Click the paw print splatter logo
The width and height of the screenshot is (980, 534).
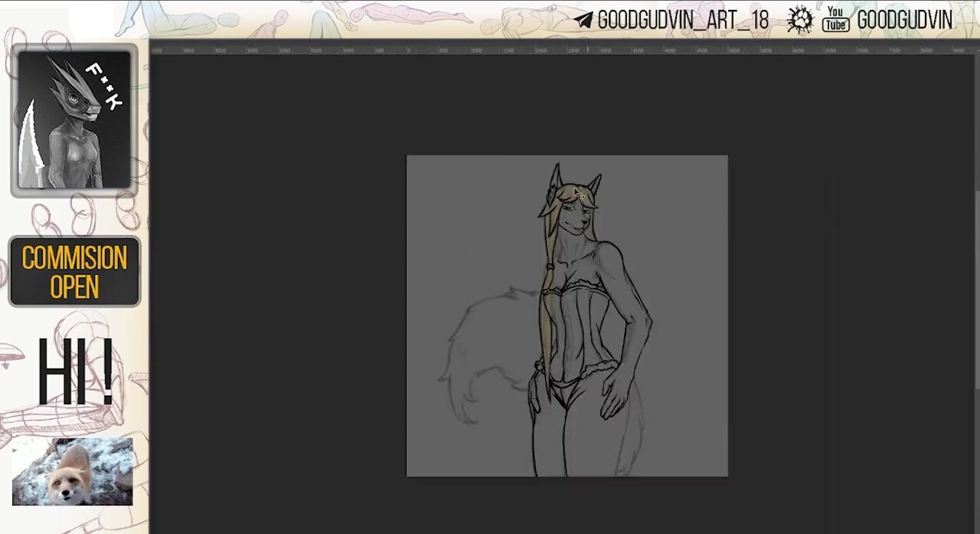[800, 20]
